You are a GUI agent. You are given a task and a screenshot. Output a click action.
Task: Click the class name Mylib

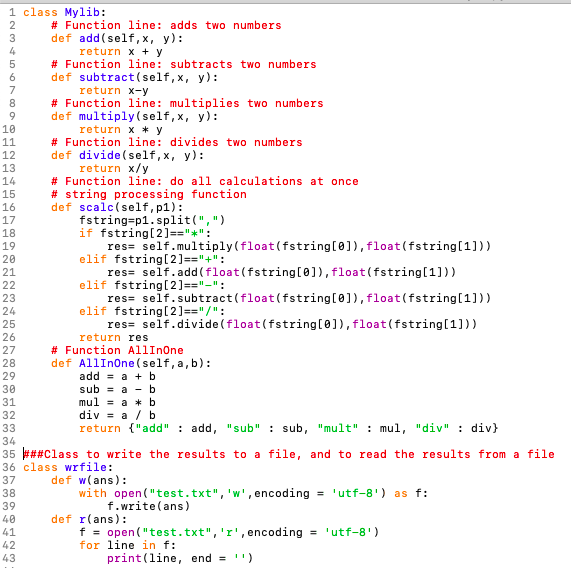[82, 12]
